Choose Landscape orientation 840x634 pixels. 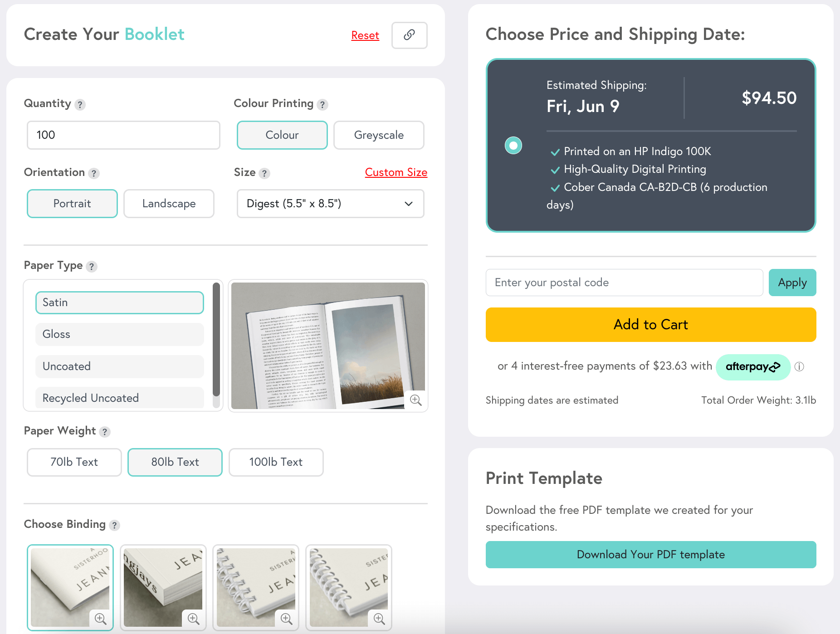point(169,204)
